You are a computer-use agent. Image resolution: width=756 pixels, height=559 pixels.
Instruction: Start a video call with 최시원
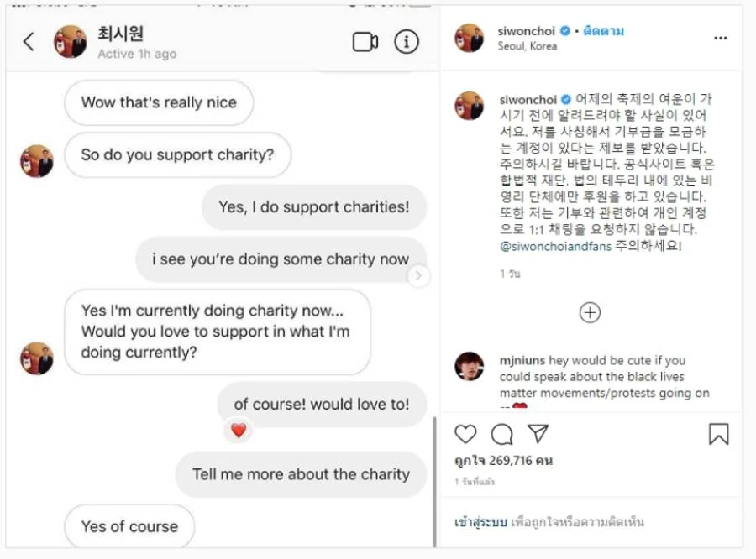point(365,41)
